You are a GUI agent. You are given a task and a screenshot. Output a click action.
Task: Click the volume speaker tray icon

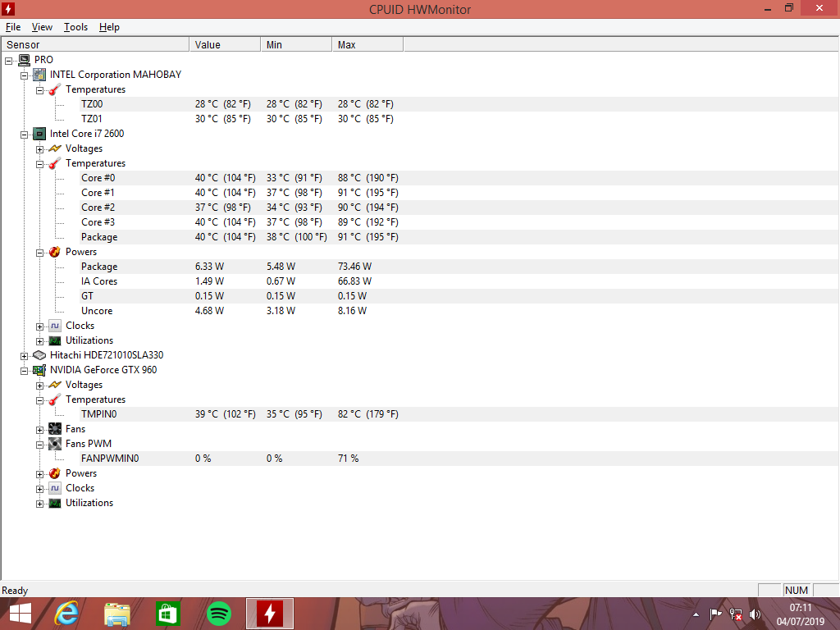coord(756,614)
